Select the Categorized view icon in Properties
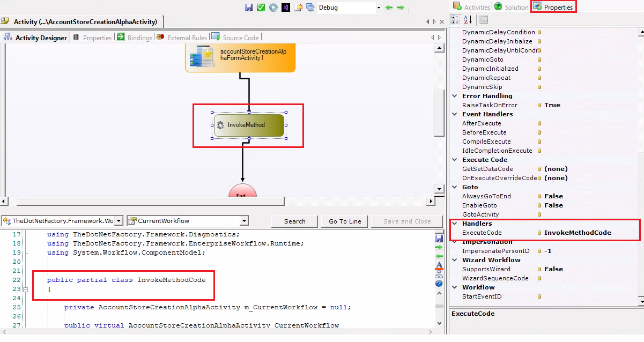Viewport: 644px width, 342px height. [x=456, y=20]
